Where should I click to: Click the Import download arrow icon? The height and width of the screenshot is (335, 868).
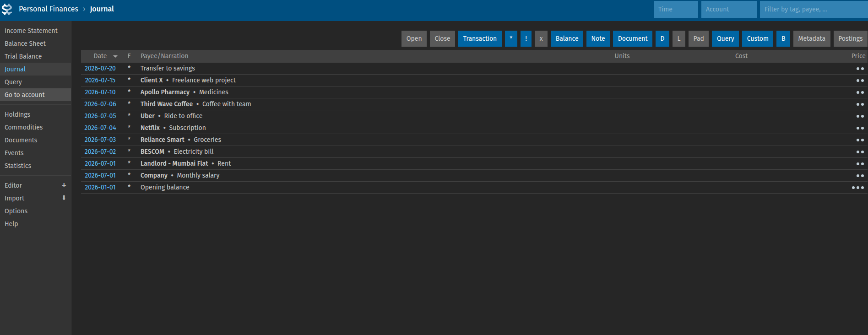coord(64,198)
